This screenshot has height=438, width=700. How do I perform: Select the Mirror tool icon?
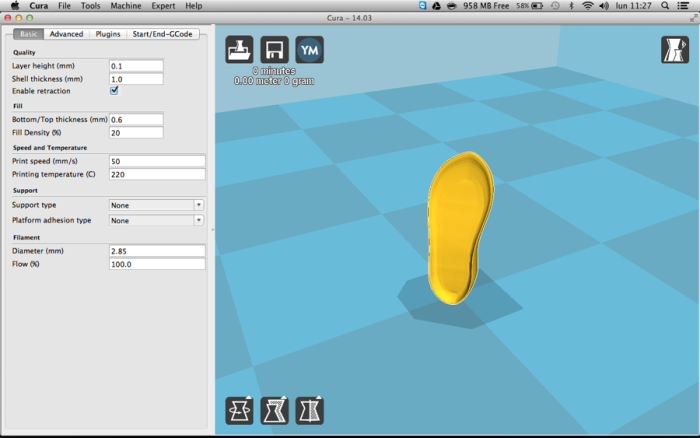click(x=310, y=411)
